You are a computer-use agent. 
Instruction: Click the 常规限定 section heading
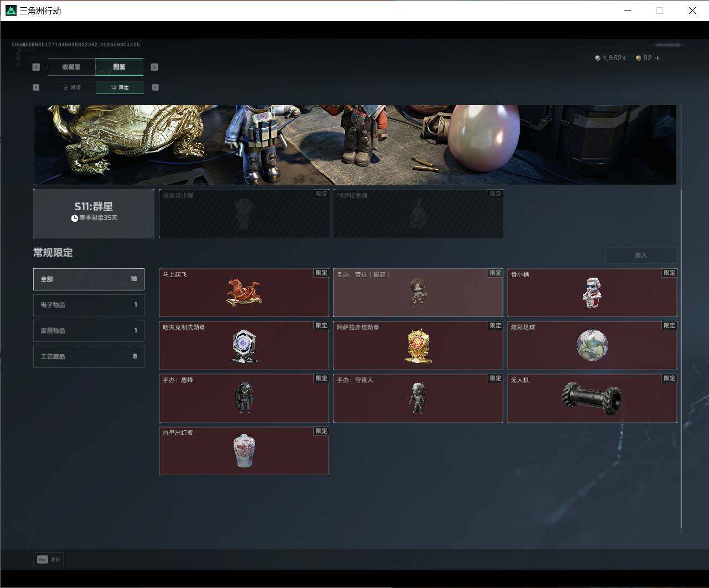(x=53, y=253)
